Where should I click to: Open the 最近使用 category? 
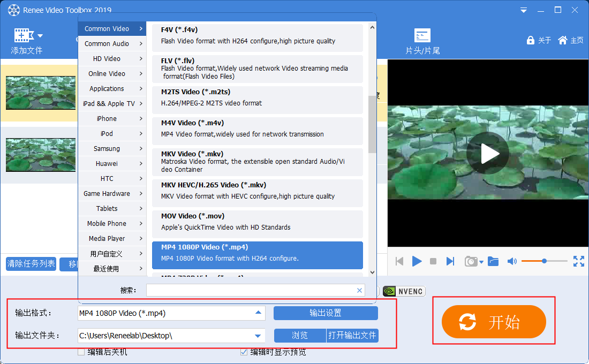tap(112, 269)
